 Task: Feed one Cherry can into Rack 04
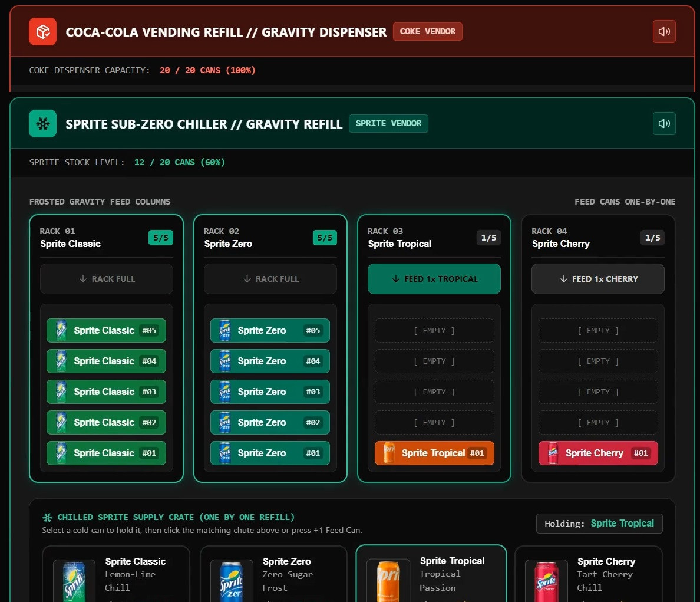point(597,279)
